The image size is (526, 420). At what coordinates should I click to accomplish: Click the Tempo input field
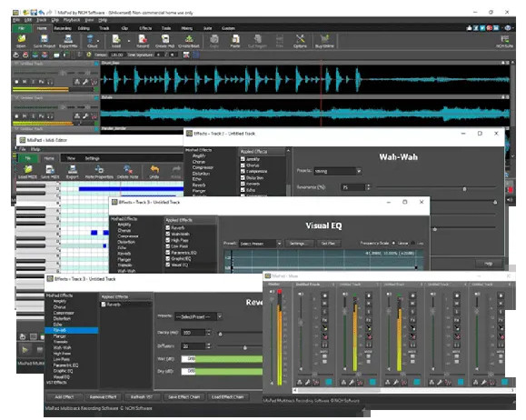(x=117, y=55)
